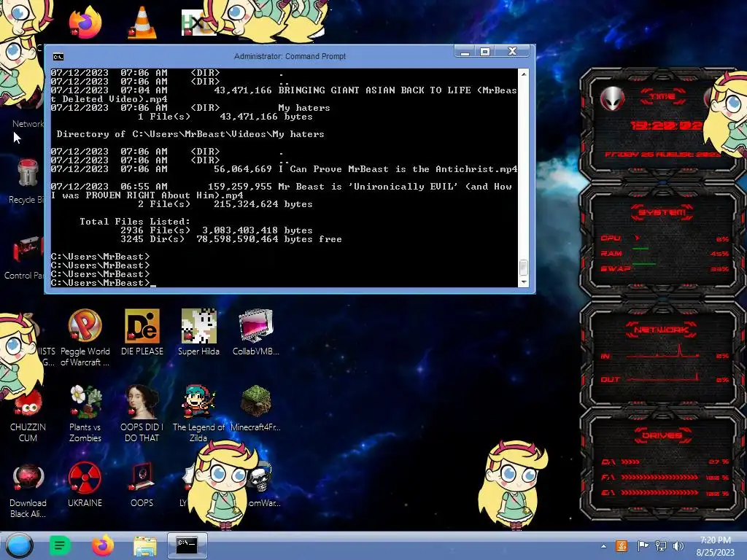Launch Plants vs Zombies shortcut
This screenshot has width=747, height=560.
point(85,413)
